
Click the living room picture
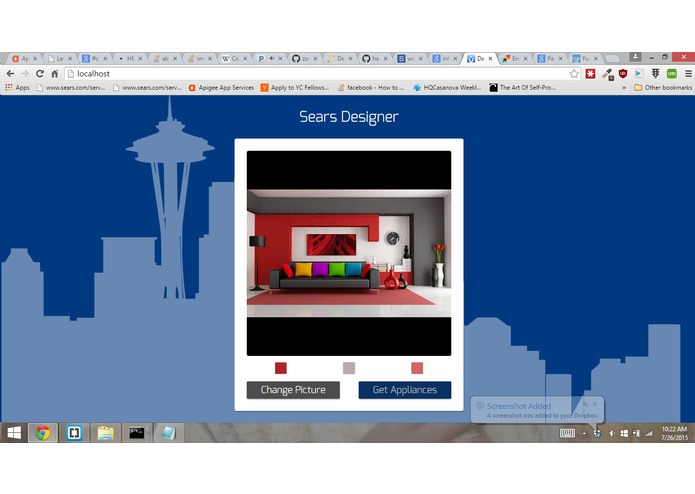(x=349, y=253)
